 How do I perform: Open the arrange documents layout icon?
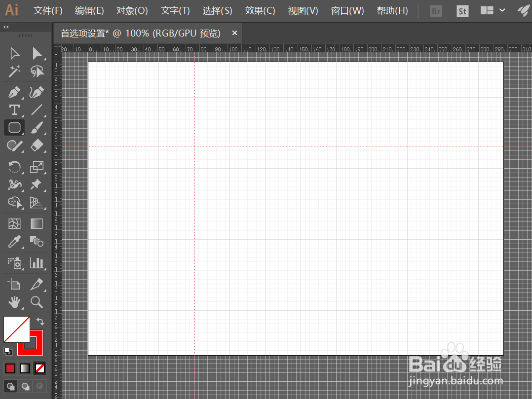487,10
